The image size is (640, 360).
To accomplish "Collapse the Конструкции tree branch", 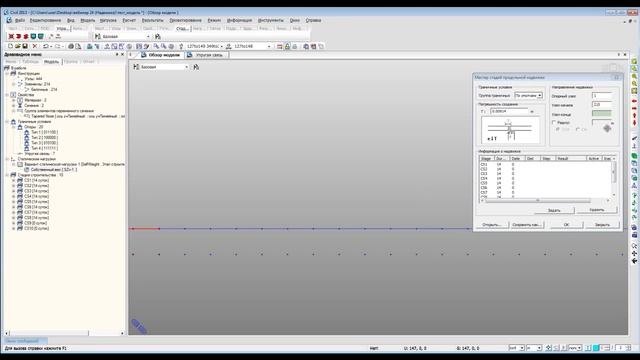I will 7,73.
